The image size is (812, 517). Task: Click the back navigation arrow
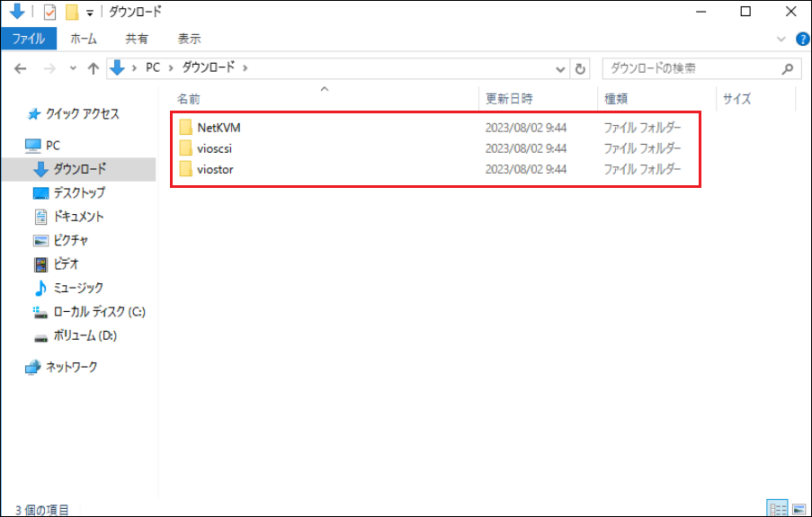click(20, 68)
